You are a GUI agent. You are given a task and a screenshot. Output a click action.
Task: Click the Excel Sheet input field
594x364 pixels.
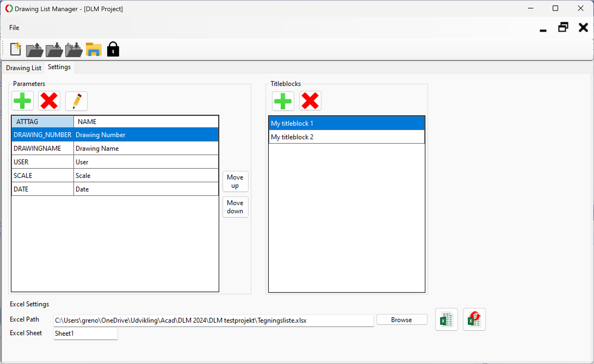[x=85, y=334]
